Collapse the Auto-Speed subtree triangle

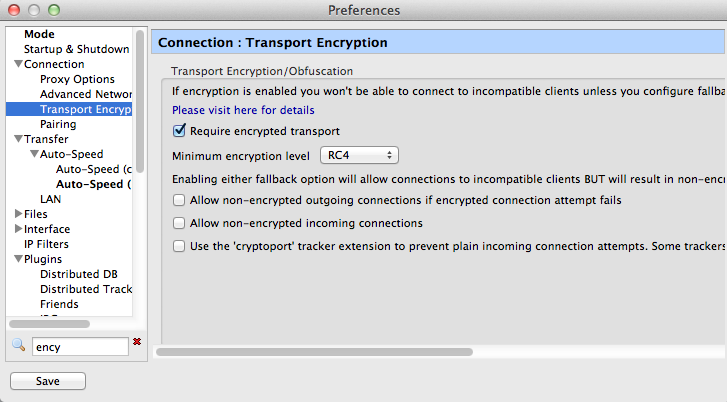coord(34,154)
